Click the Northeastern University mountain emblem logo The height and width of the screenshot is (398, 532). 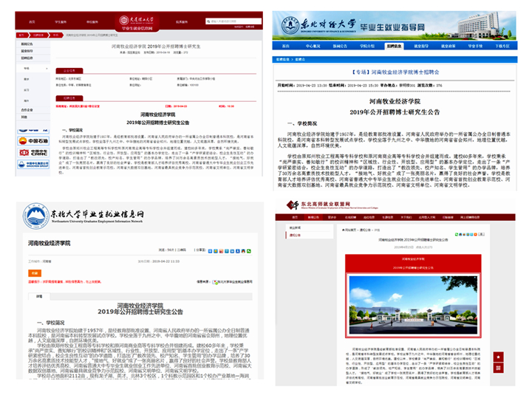(35, 216)
